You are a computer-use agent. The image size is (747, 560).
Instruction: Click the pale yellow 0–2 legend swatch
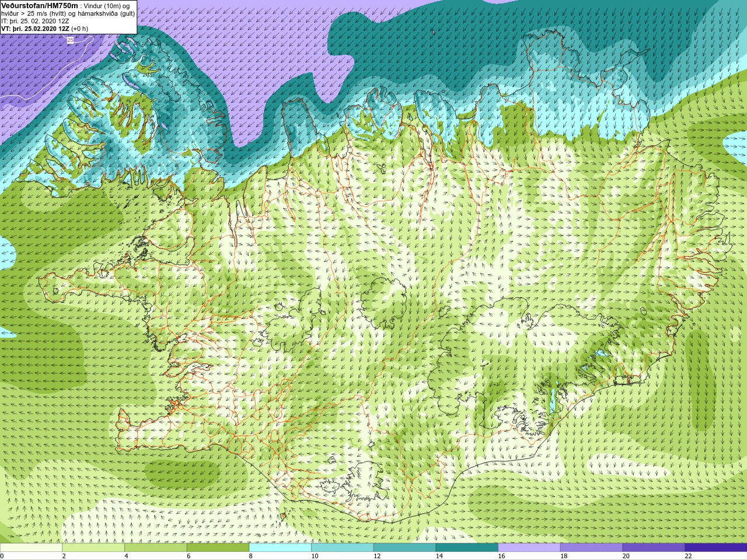coord(31,548)
